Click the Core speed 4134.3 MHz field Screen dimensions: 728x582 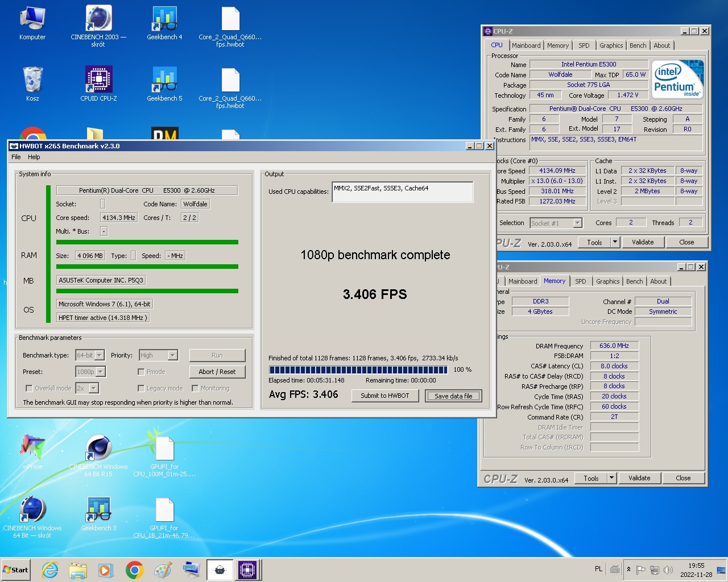click(x=119, y=218)
